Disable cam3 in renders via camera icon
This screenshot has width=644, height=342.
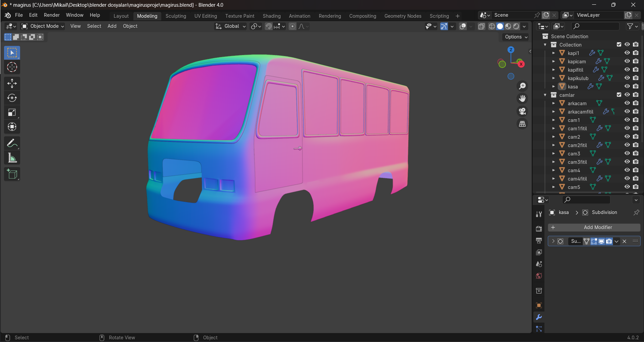636,153
